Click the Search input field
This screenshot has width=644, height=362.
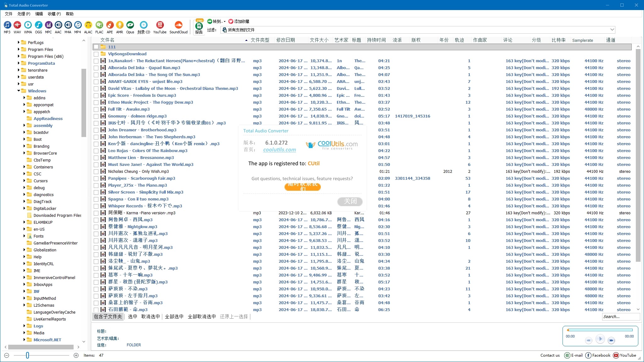coord(621,317)
